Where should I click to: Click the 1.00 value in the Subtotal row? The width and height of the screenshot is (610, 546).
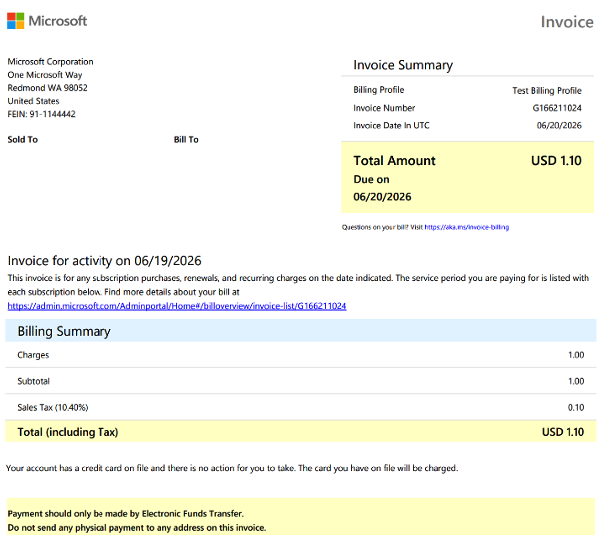(x=576, y=381)
